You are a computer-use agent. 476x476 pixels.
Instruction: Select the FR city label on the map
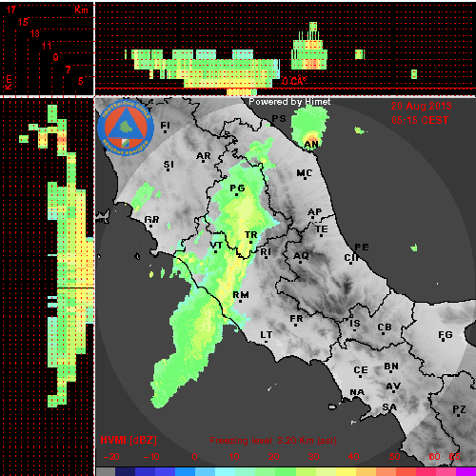click(x=296, y=319)
